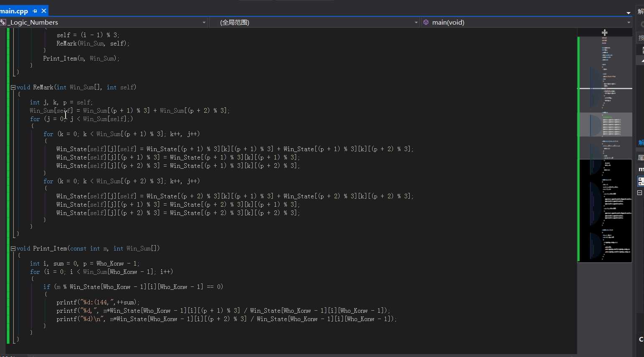This screenshot has width=644, height=357.
Task: Click "Print_Item(m, Win_Sum);" call line
Action: point(81,58)
